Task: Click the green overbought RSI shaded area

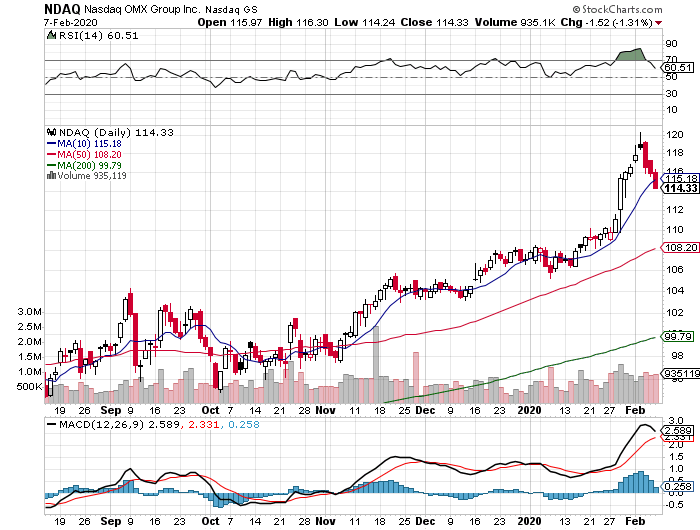Action: (631, 54)
